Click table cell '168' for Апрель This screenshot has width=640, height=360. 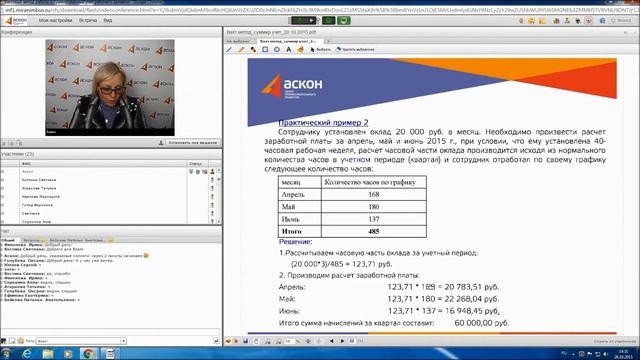(x=373, y=194)
